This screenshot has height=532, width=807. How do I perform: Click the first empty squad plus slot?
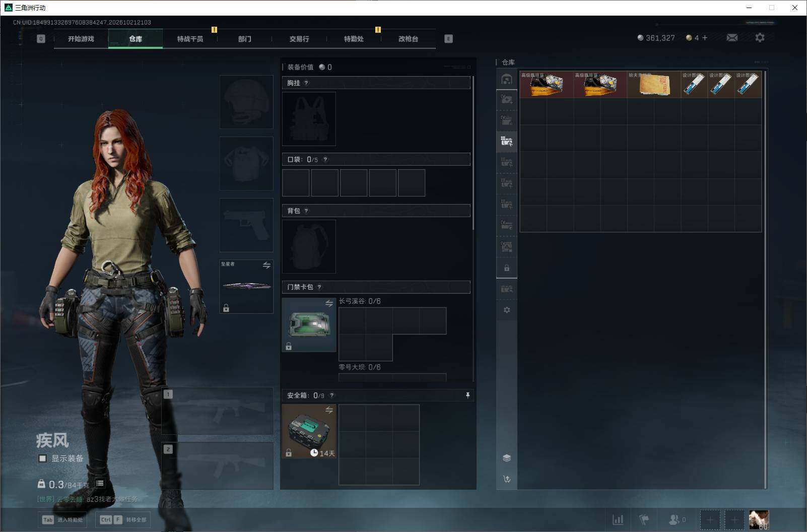tap(710, 520)
